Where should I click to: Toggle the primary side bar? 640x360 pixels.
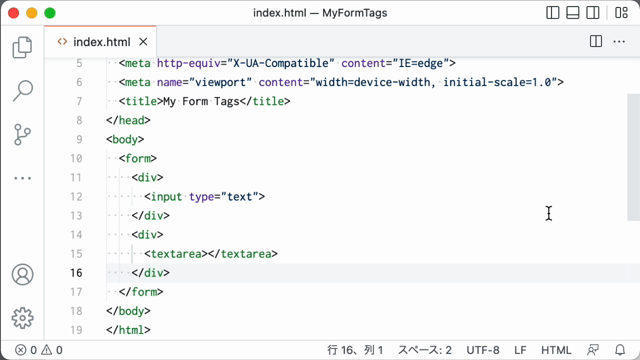(553, 13)
